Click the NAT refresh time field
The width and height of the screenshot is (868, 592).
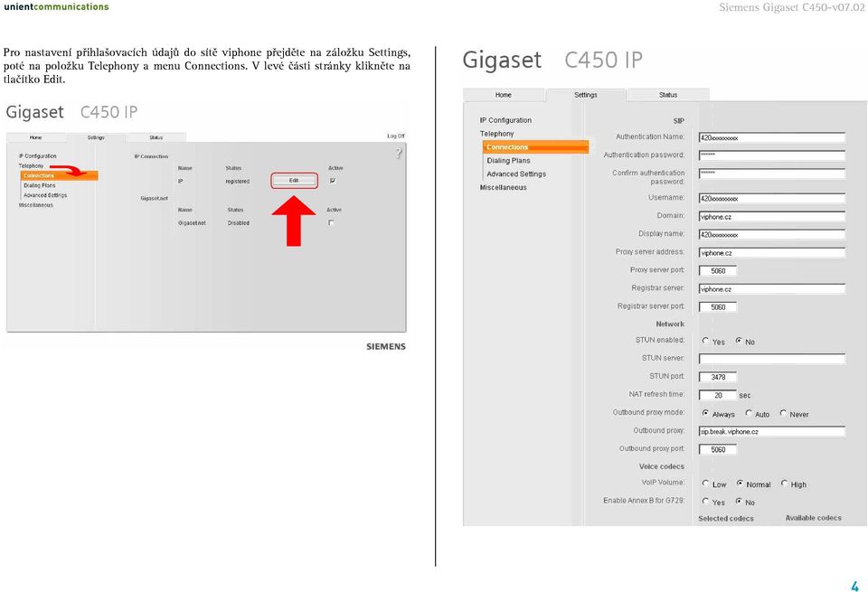pos(717,395)
